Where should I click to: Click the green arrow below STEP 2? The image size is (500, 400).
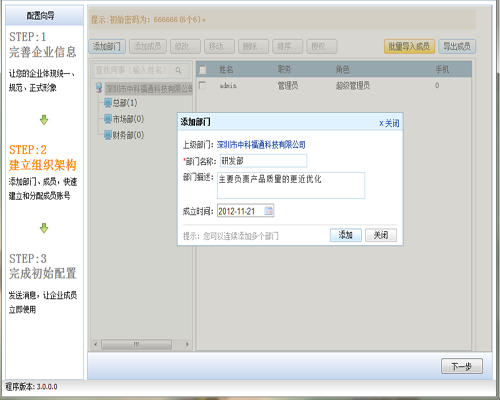coord(44,228)
